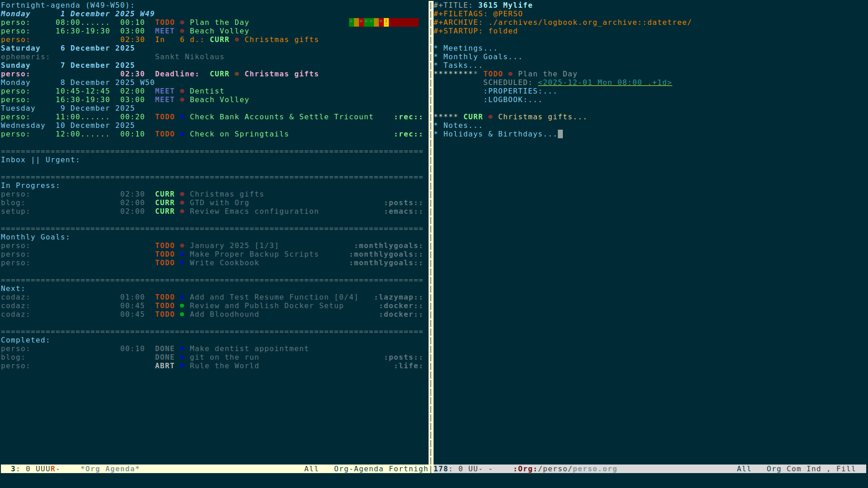The height and width of the screenshot is (488, 868).
Task: Click the red marker before Christmas gifts in perso.org
Action: [x=491, y=117]
